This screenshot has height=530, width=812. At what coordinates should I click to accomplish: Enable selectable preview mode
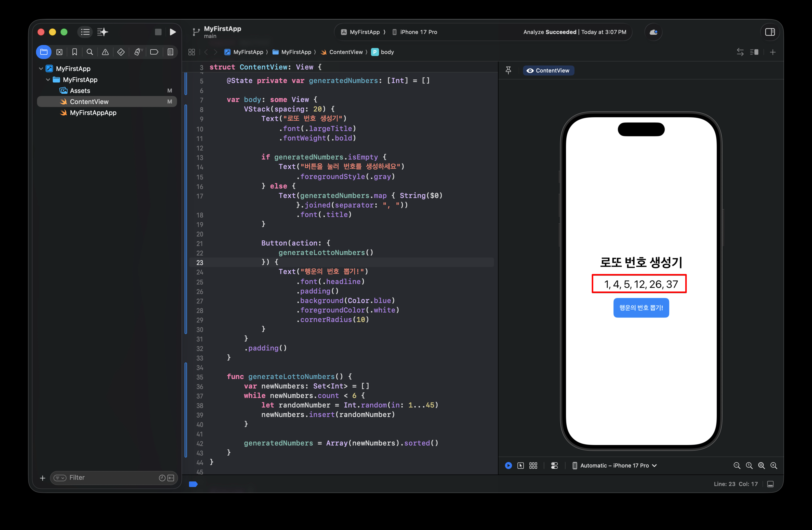[520, 465]
